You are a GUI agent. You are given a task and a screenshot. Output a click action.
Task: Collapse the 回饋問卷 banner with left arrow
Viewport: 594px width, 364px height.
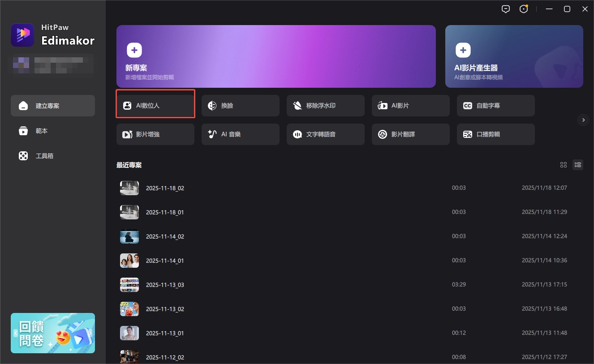16,333
